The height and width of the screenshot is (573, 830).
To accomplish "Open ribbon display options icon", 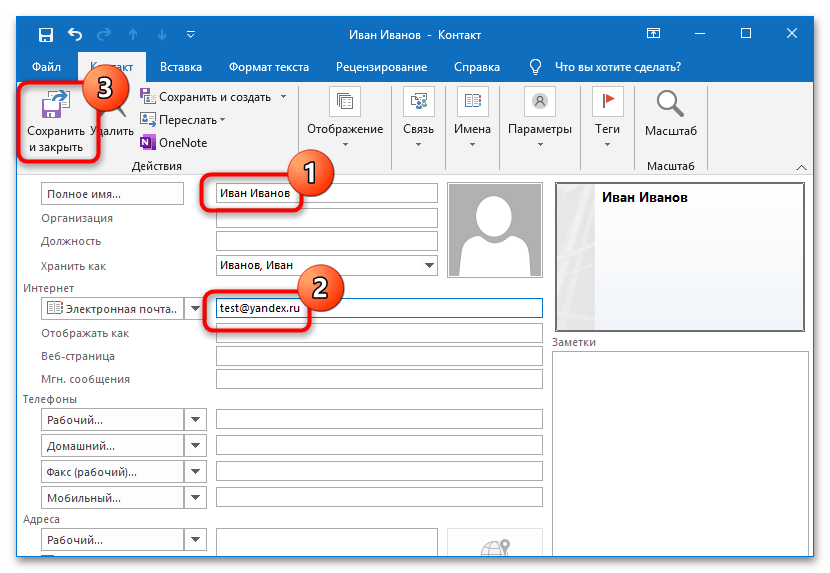I will coord(654,33).
